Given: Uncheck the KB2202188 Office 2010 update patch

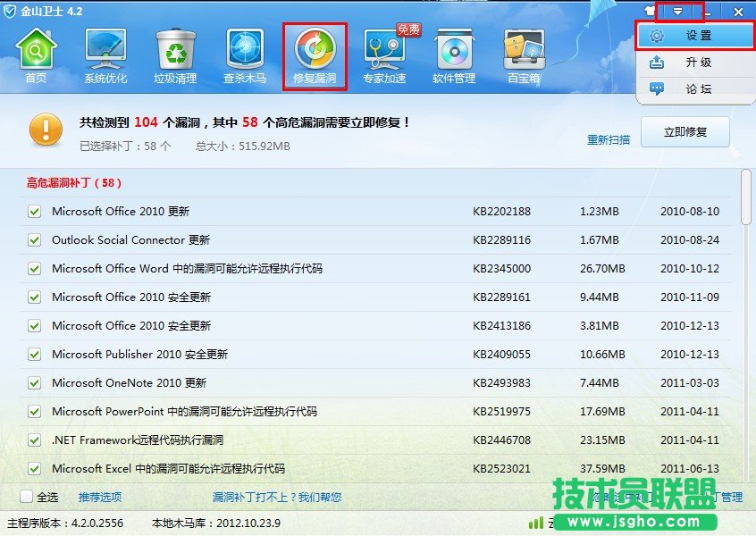Looking at the screenshot, I should click(34, 212).
